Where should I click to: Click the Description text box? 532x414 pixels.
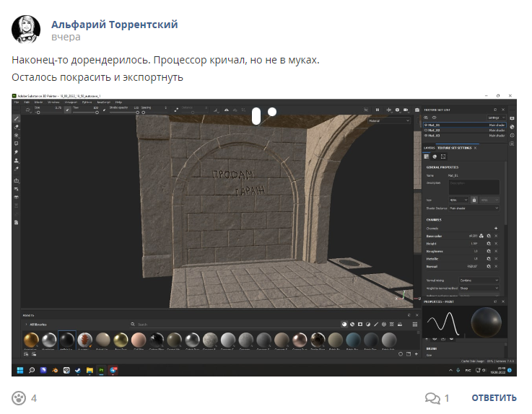tap(474, 187)
